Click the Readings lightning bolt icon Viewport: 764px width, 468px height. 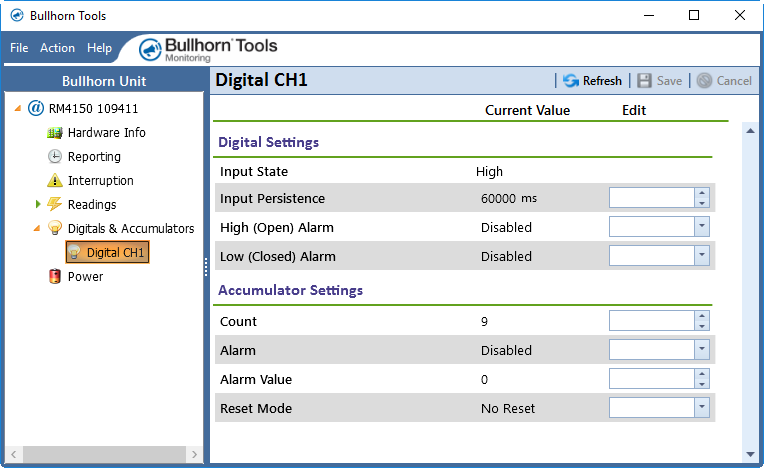point(55,204)
